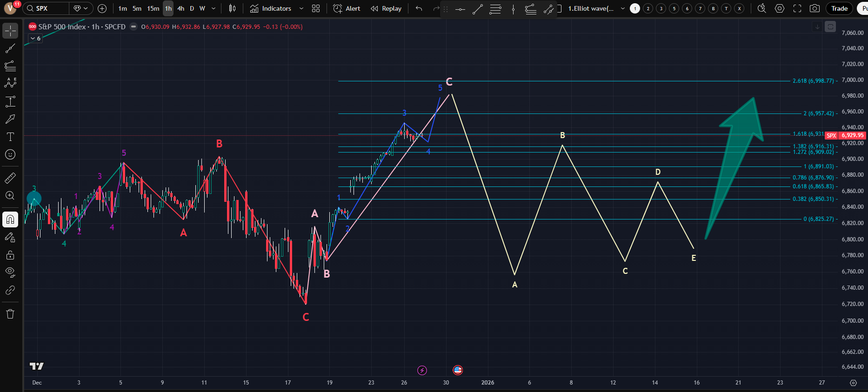Open the emoji icons tool

click(10, 154)
